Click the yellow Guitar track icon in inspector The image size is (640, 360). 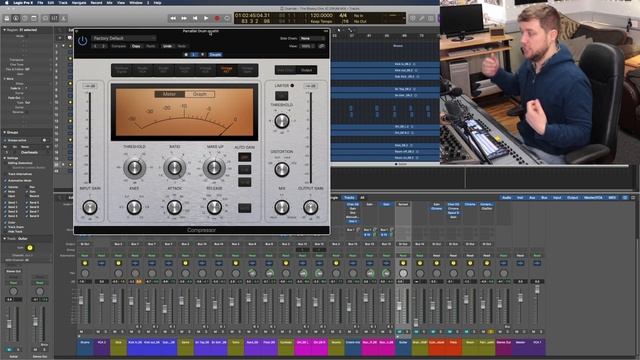29,248
